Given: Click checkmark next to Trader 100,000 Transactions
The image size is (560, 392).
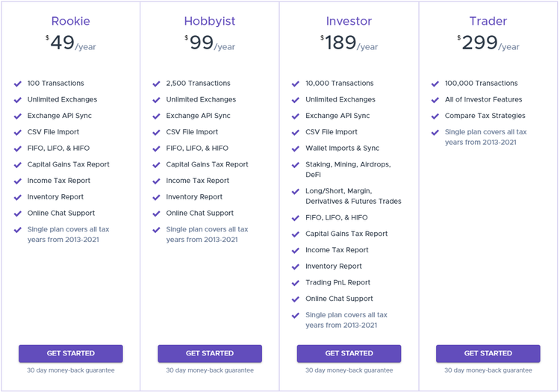Looking at the screenshot, I should click(435, 84).
